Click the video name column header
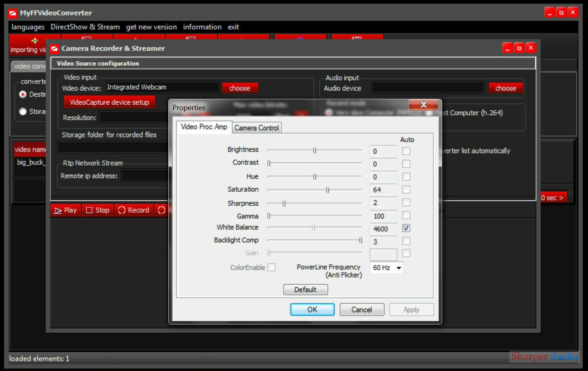588x371 pixels. click(30, 149)
